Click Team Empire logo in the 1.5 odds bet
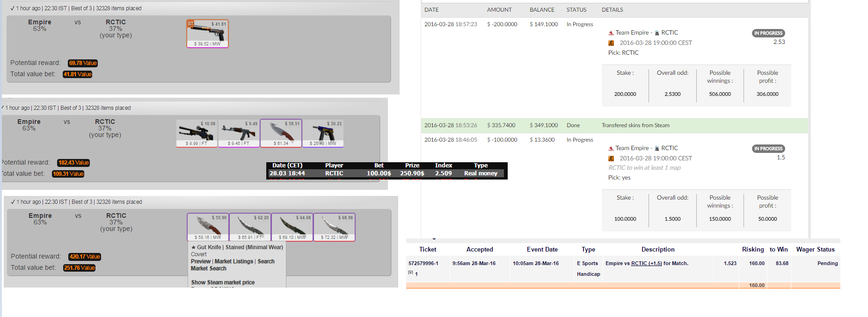The image size is (868, 317). point(611,148)
